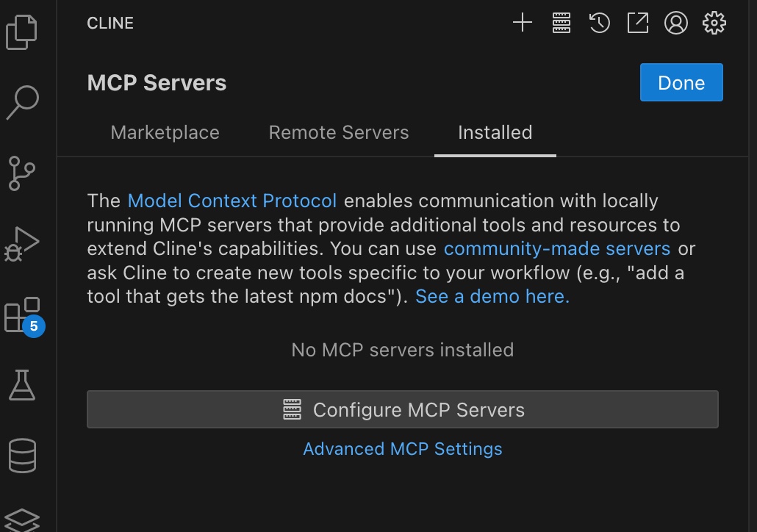Screen dimensions: 757x532
Task: Start a new Cline task with plus icon
Action: coord(523,23)
